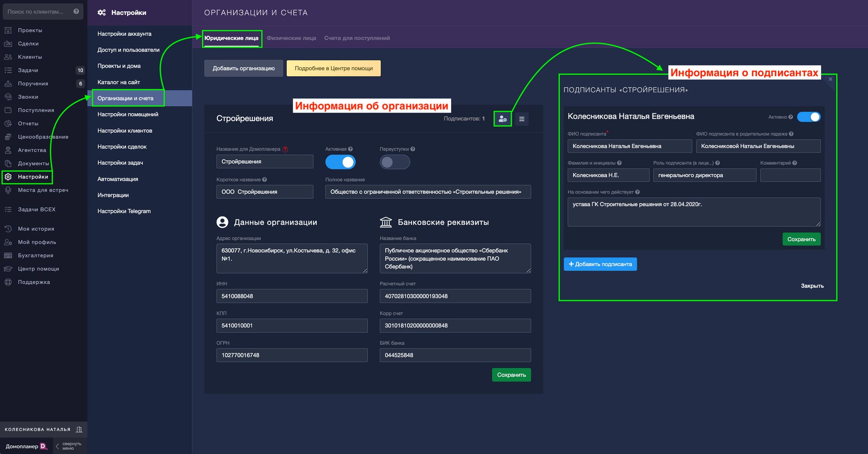Toggle the signer Активно switch
The width and height of the screenshot is (868, 454).
tap(809, 117)
